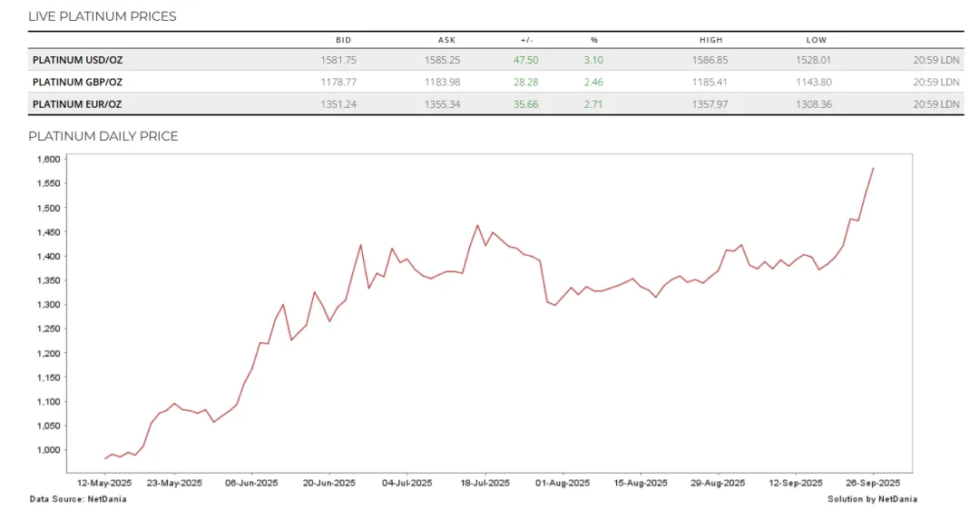Click the 23-May-2025 x-axis label
The width and height of the screenshot is (980, 510).
pos(174,483)
